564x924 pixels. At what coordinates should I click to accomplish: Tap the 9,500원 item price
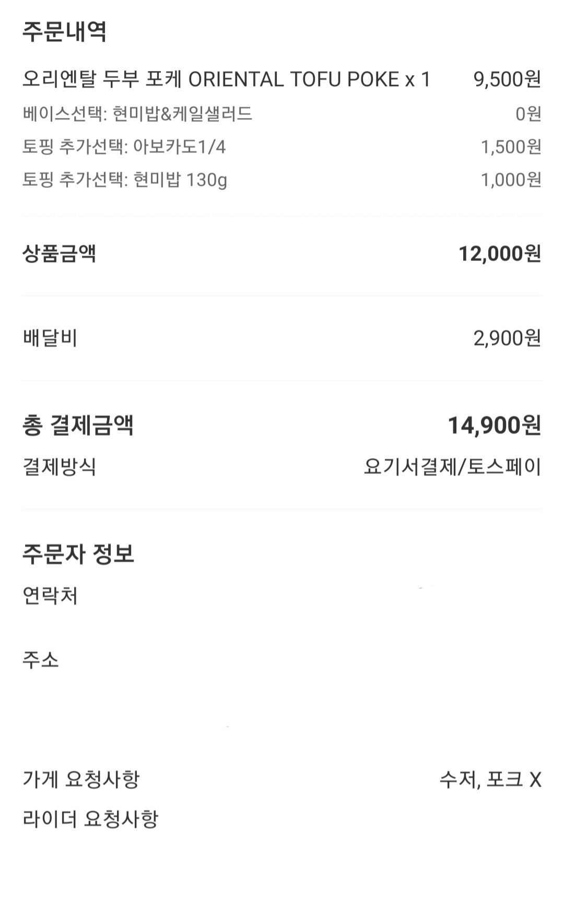(507, 79)
